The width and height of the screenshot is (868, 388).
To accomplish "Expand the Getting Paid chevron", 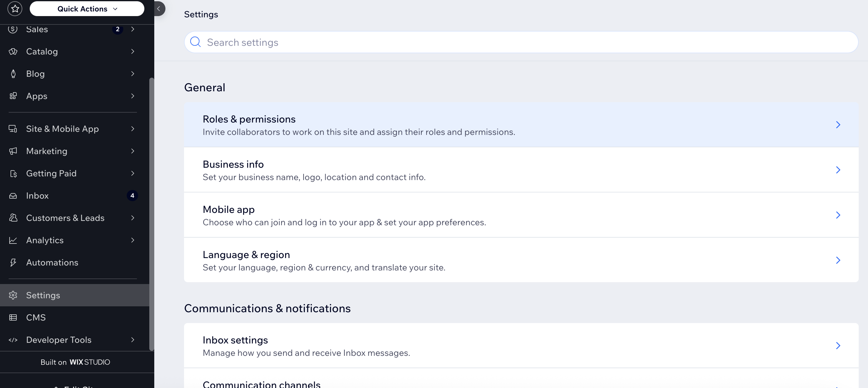I will click(133, 173).
